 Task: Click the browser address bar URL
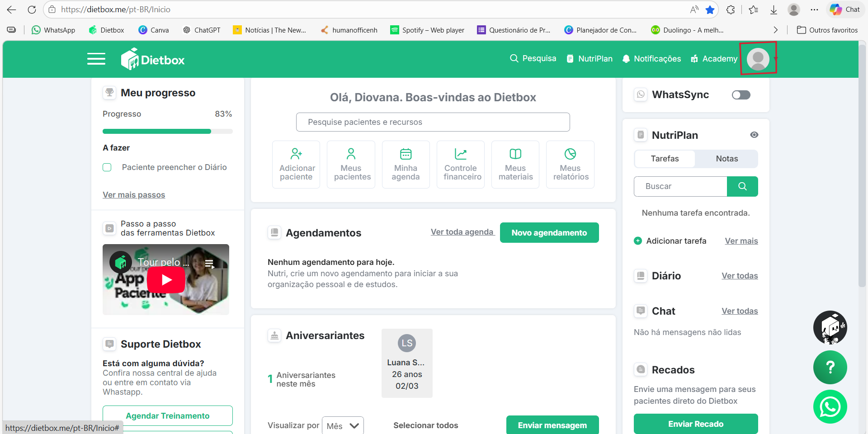click(116, 9)
